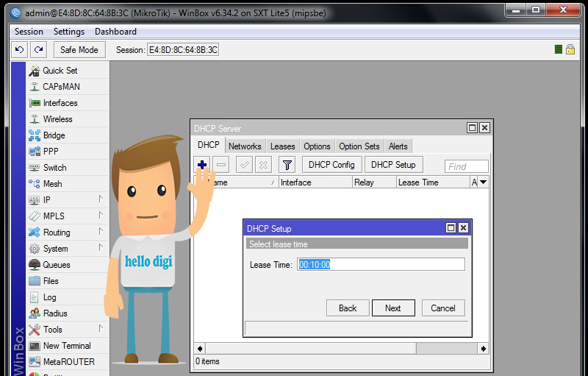
Task: Click the Undo arrow in toolbar
Action: (20, 49)
